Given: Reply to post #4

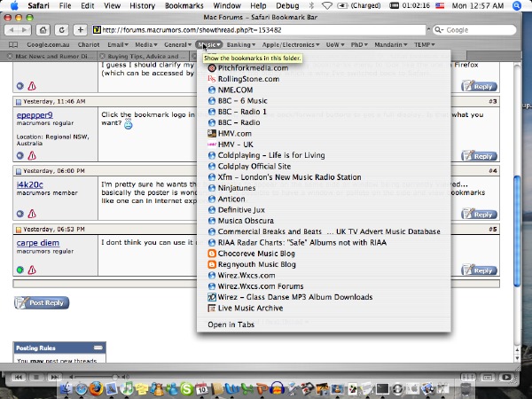Looking at the screenshot, I should point(480,215).
